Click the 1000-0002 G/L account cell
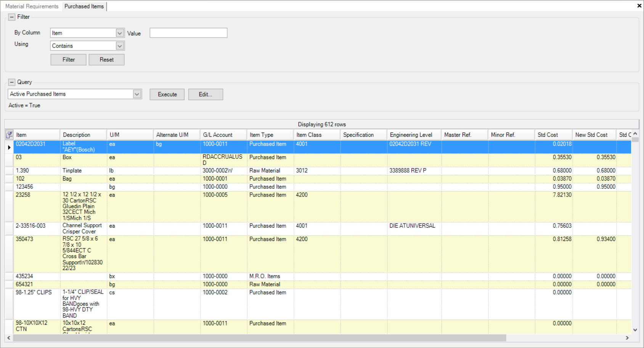Image resolution: width=644 pixels, height=348 pixels. [x=223, y=304]
